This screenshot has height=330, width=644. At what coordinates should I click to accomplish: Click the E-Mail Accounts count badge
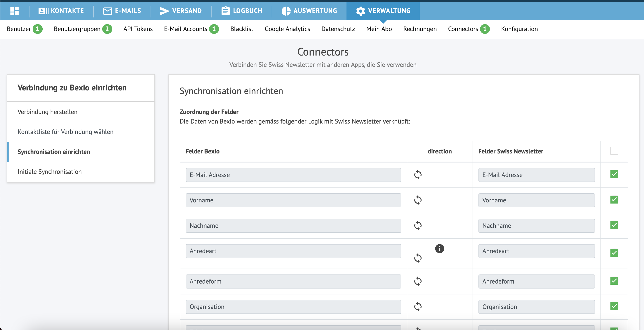tap(214, 29)
